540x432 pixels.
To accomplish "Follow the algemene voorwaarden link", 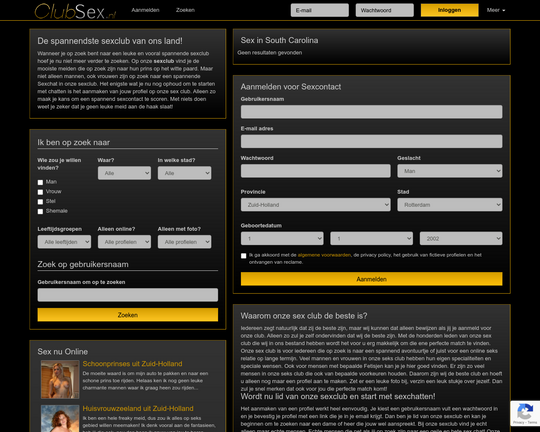I will (x=324, y=255).
